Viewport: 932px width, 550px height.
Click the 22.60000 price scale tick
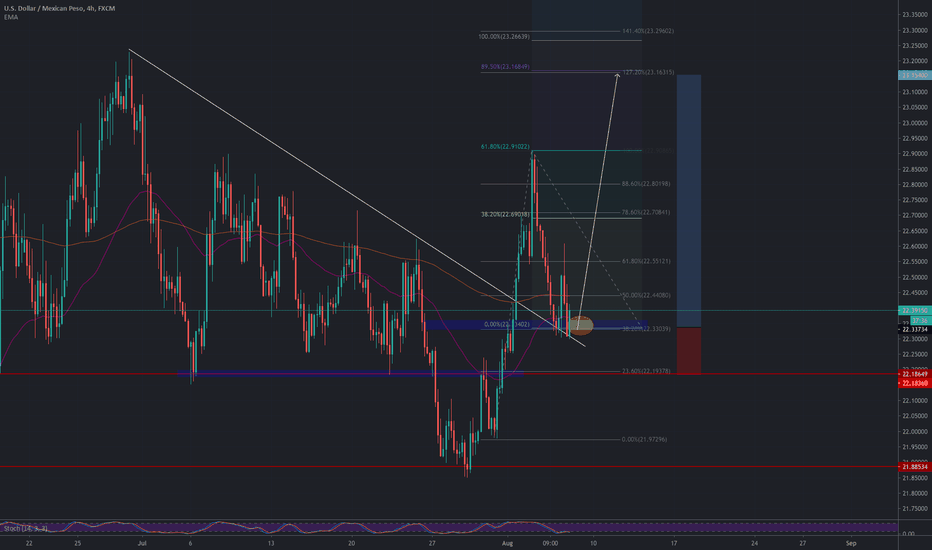click(915, 246)
